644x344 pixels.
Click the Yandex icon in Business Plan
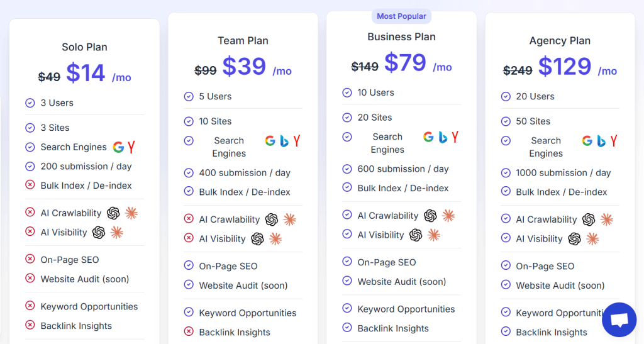[455, 137]
